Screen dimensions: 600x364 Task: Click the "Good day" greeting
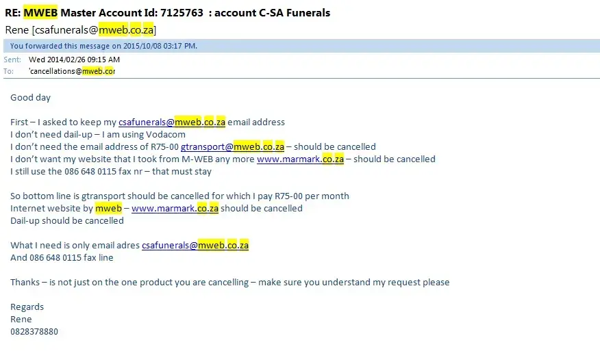click(30, 97)
